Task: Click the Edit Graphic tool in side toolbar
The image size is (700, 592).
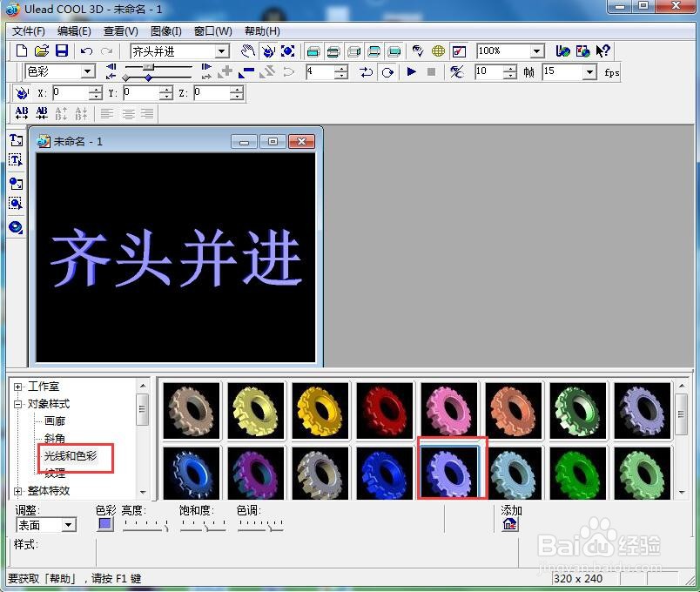Action: 16,204
